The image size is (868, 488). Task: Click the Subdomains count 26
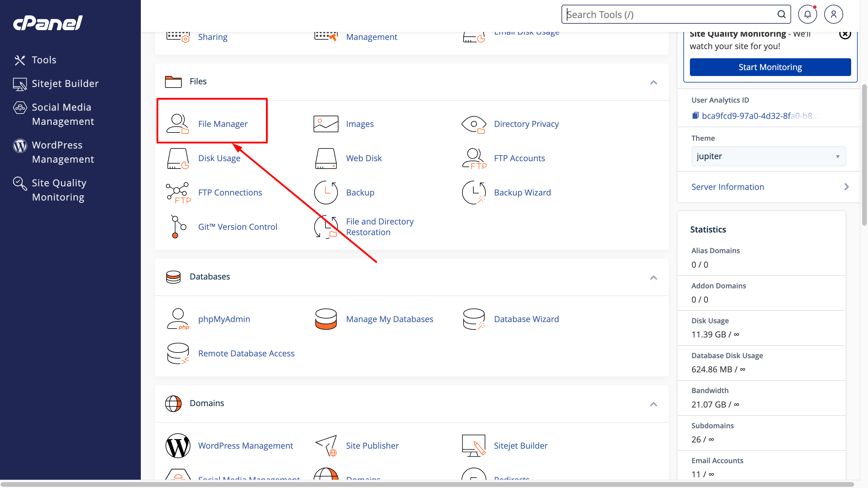pyautogui.click(x=703, y=439)
